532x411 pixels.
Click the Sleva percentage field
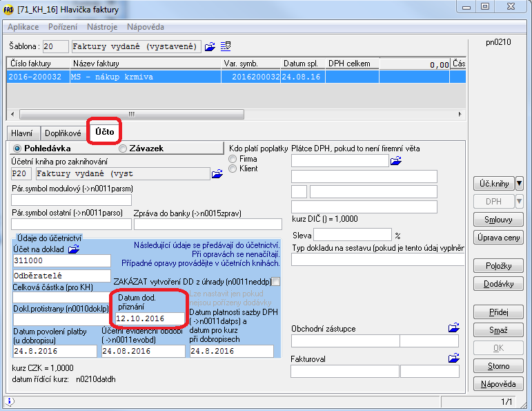coord(353,235)
